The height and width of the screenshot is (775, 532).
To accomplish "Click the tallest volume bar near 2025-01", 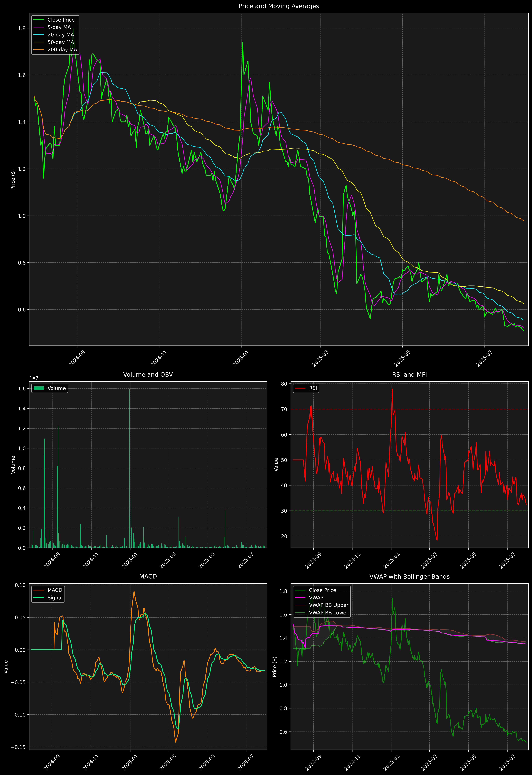I will 130,469.
